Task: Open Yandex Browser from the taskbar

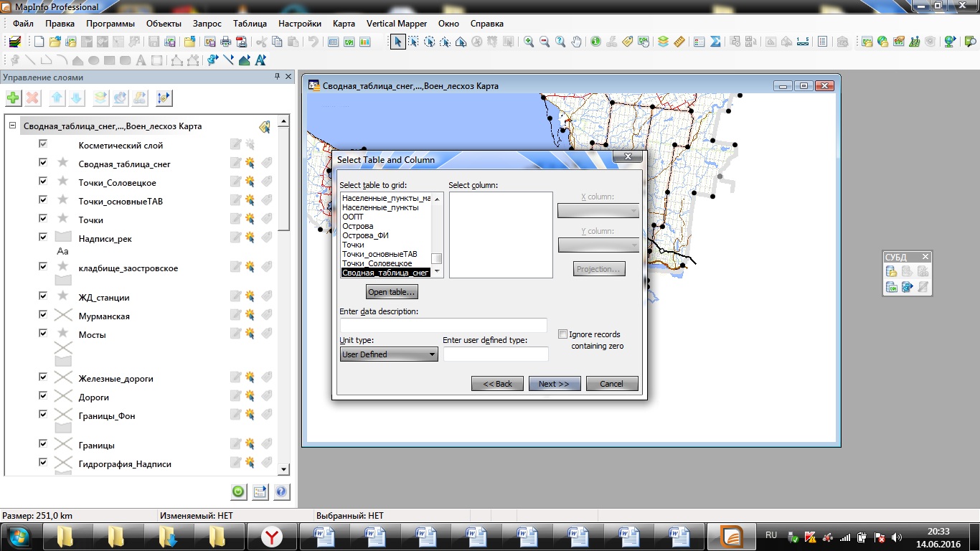Action: coord(270,536)
